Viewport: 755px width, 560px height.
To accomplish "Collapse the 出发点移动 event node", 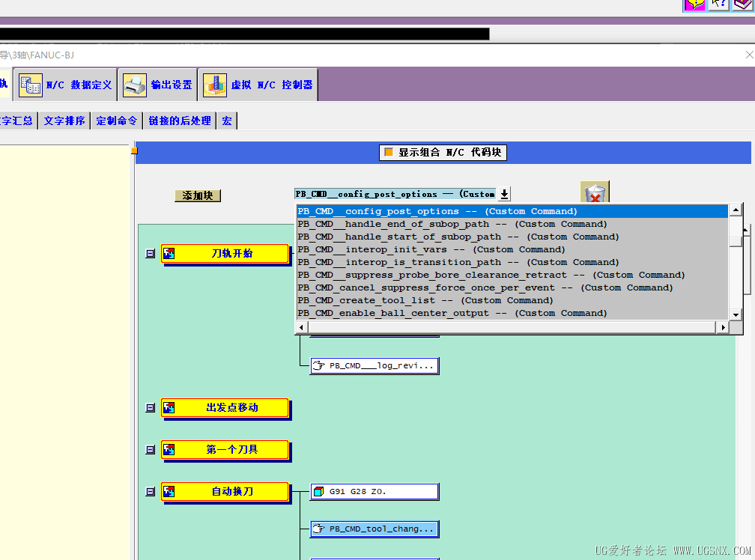I will point(151,407).
